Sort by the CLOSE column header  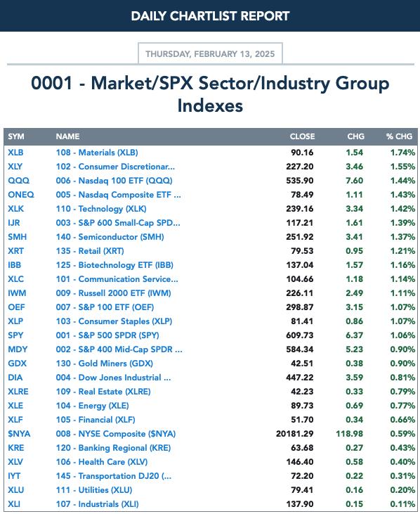click(x=302, y=136)
